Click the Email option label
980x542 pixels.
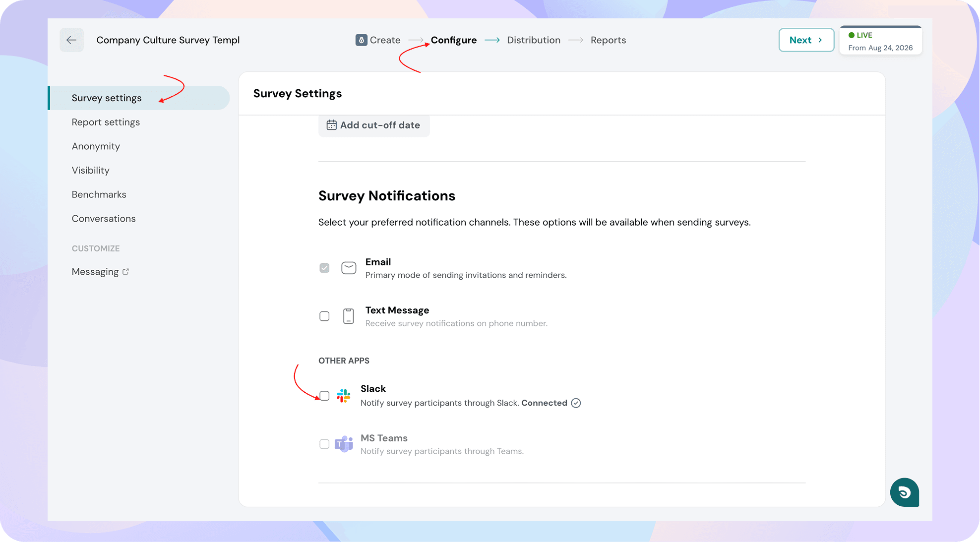pos(378,262)
